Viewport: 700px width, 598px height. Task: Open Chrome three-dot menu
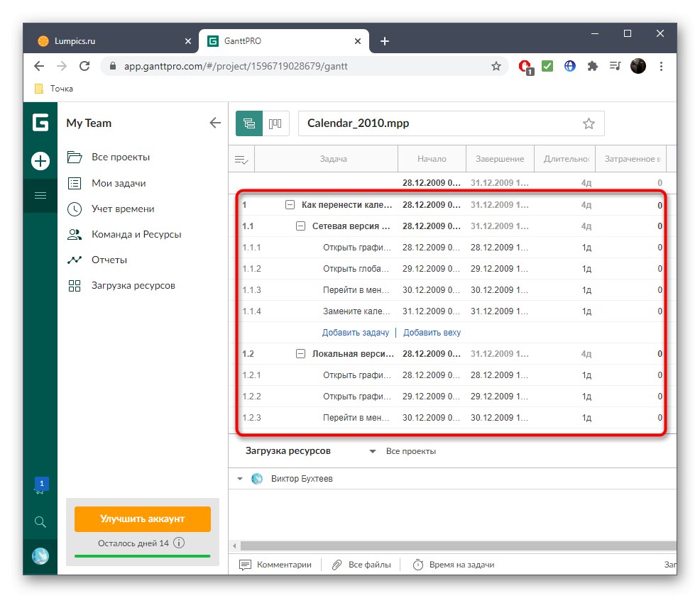(661, 67)
